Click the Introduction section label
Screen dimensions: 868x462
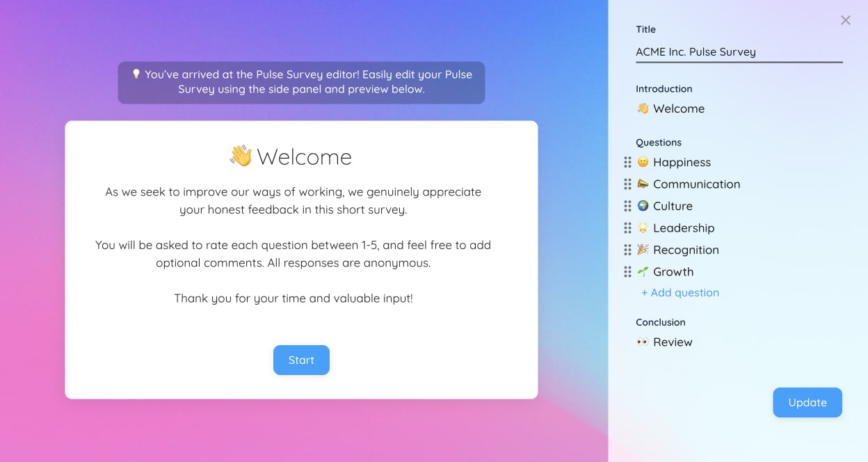[x=664, y=89]
